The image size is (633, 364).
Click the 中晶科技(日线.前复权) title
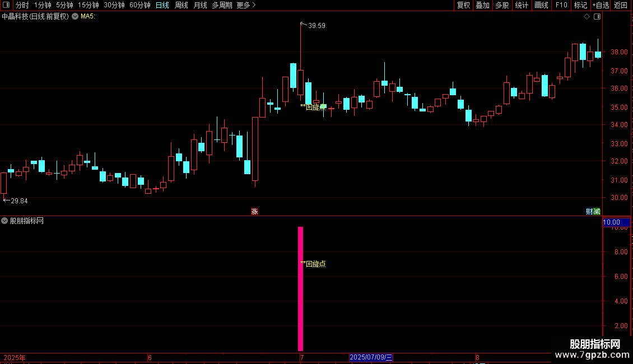tap(35, 16)
